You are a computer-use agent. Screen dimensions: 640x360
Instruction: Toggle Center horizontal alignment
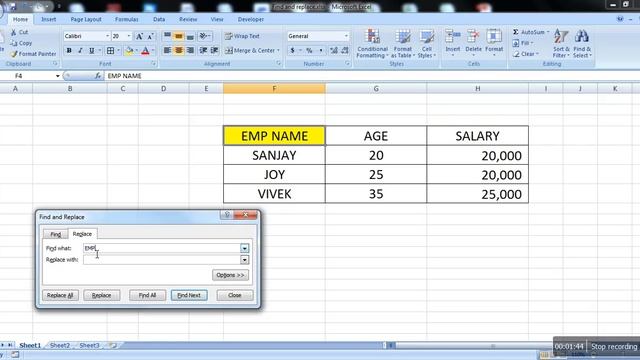coord(178,51)
